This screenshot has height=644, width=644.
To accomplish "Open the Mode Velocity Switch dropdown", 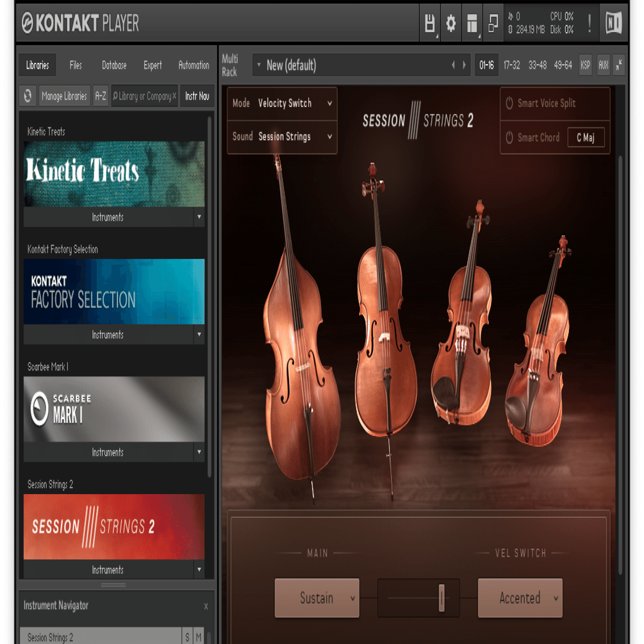I will [x=282, y=104].
